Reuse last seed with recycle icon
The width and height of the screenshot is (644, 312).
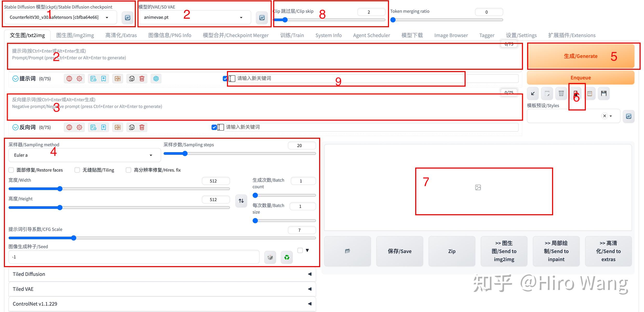287,257
